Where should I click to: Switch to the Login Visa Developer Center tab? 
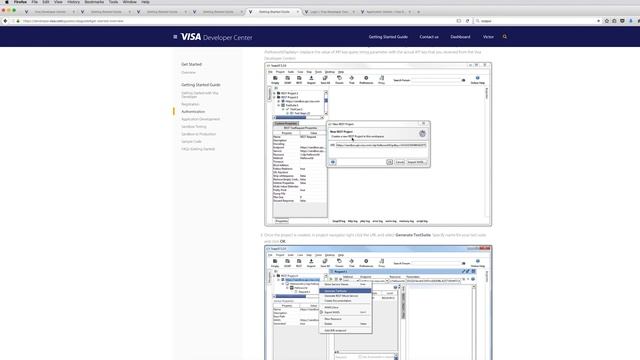pyautogui.click(x=329, y=12)
